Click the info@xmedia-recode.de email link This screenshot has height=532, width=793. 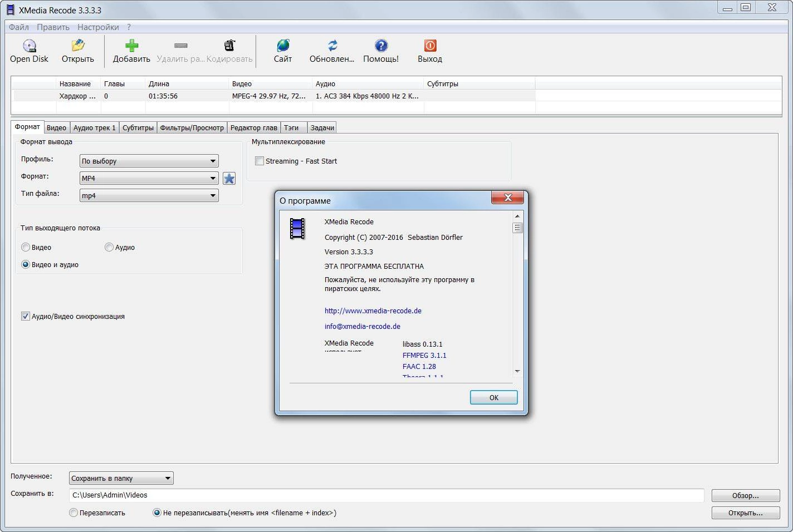363,326
